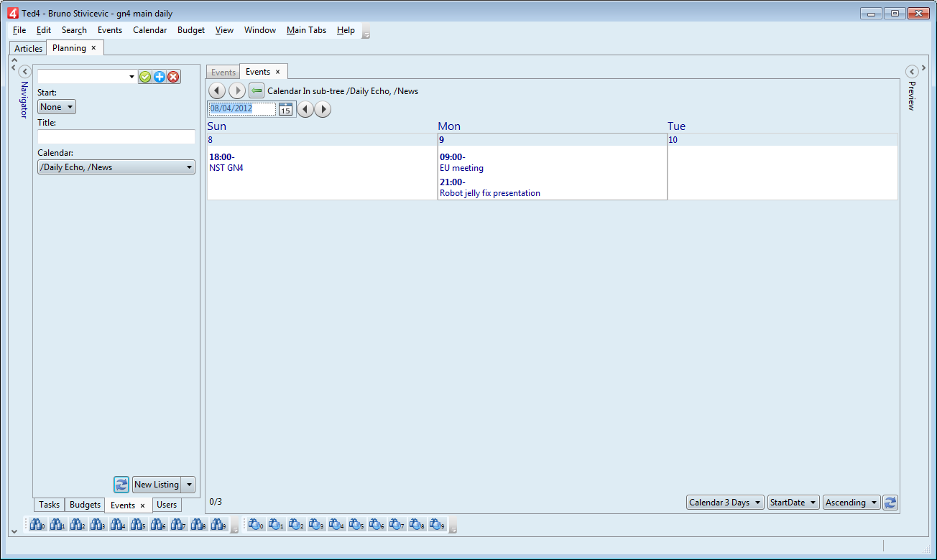937x560 pixels.
Task: Click the red X delete filter icon
Action: point(173,77)
